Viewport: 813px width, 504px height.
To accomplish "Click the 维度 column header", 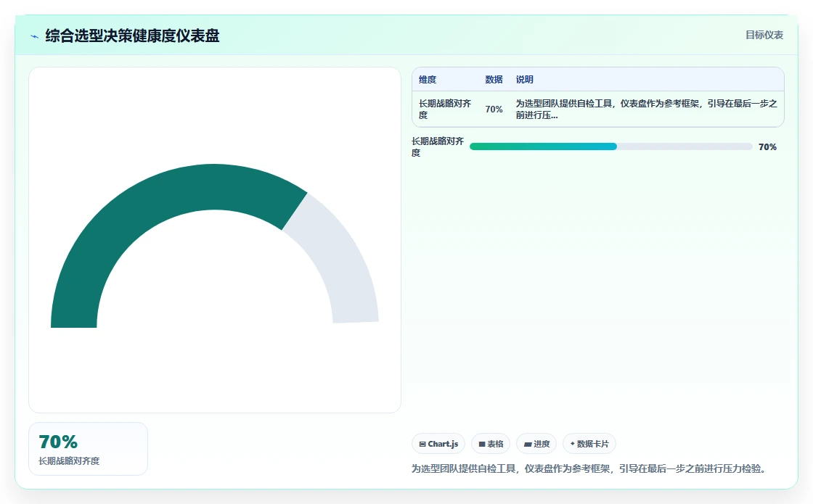I will tap(428, 79).
